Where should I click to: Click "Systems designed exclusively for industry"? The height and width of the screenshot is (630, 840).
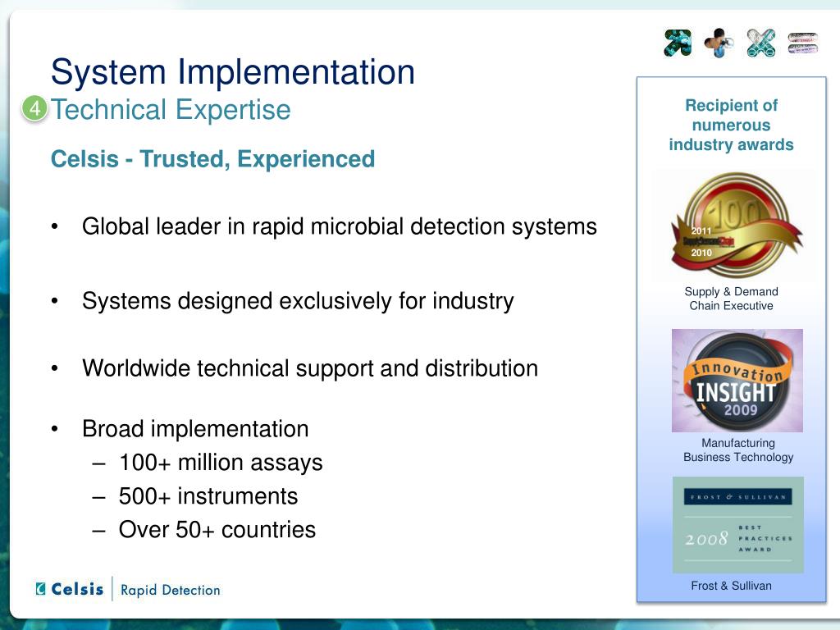click(x=298, y=301)
